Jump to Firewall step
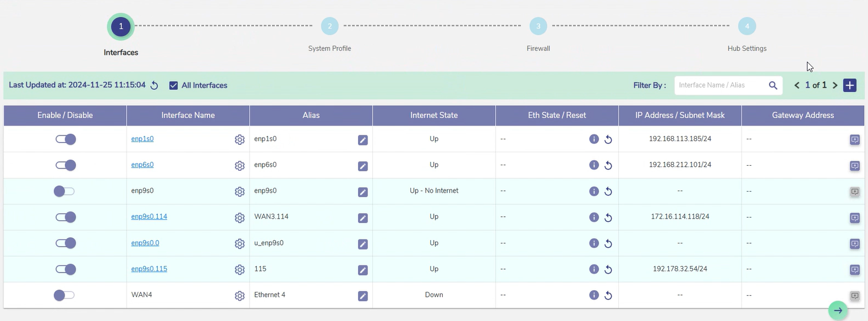The width and height of the screenshot is (868, 321). click(x=538, y=26)
